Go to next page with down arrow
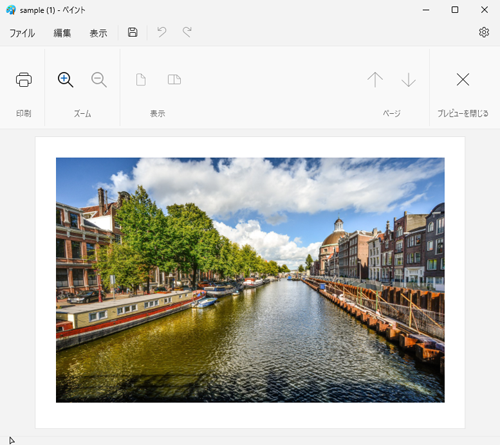 pyautogui.click(x=409, y=80)
